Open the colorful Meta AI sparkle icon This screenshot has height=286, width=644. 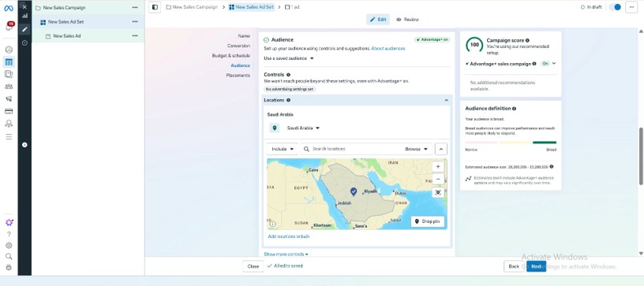[9, 222]
